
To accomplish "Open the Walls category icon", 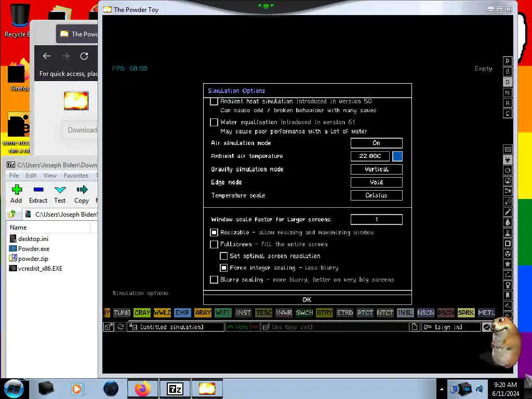I will tap(508, 149).
